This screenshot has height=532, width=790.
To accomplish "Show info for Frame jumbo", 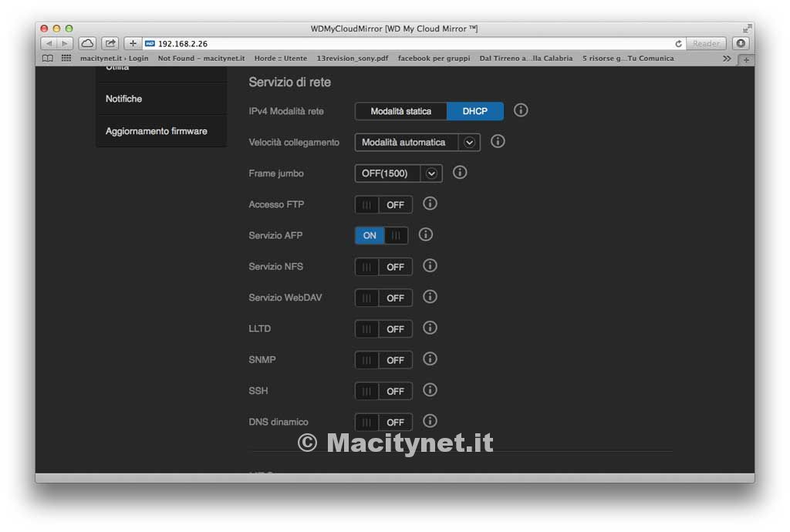I will 460,173.
